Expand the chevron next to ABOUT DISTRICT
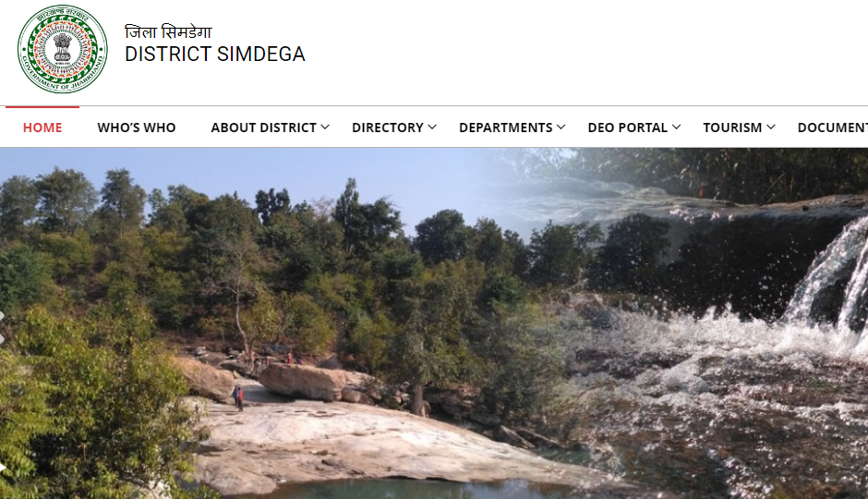868x499 pixels. (x=325, y=127)
